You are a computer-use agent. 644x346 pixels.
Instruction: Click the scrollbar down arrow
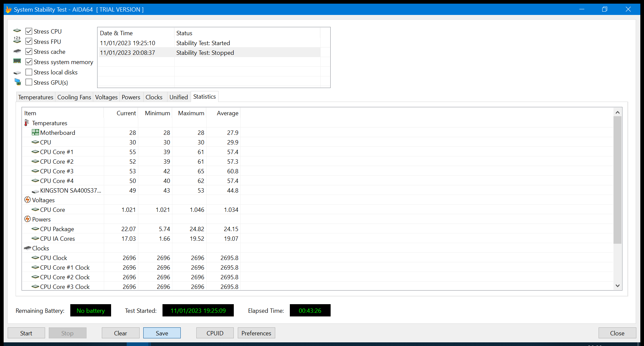pos(617,286)
